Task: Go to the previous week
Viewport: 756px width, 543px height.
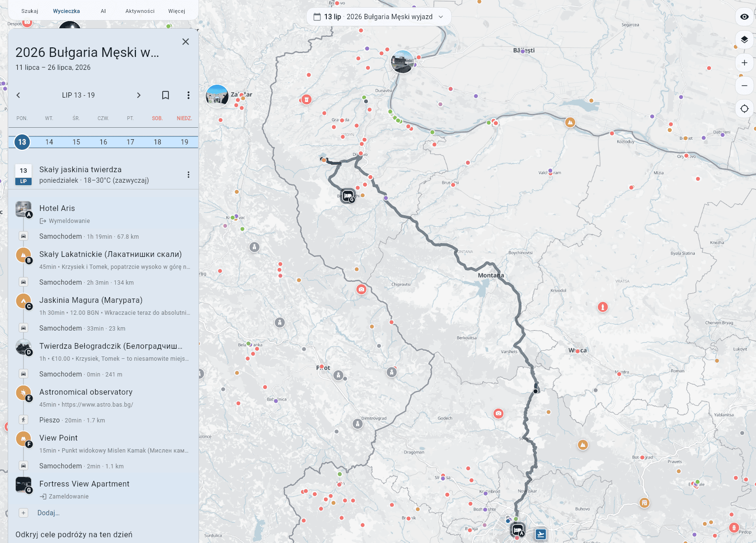Action: click(18, 95)
